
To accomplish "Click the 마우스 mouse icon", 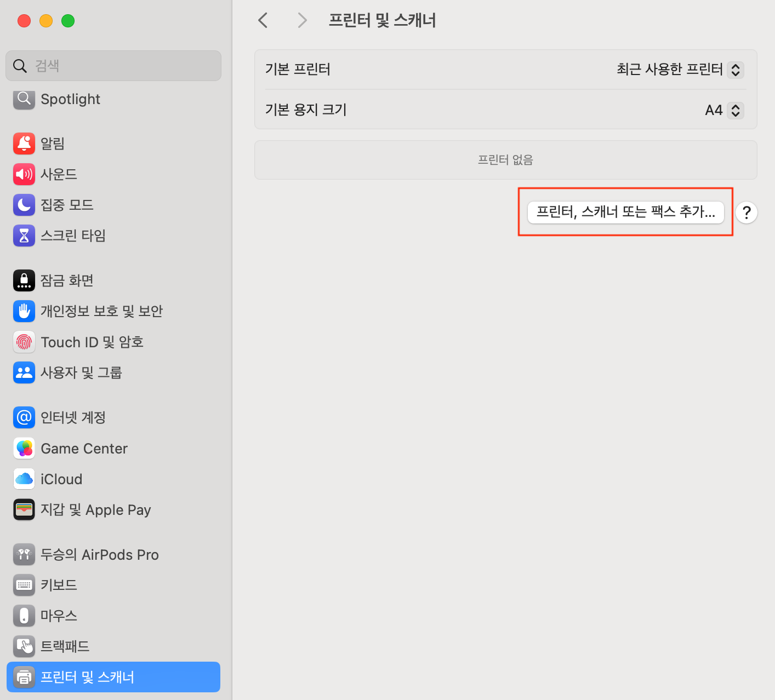I will tap(24, 616).
